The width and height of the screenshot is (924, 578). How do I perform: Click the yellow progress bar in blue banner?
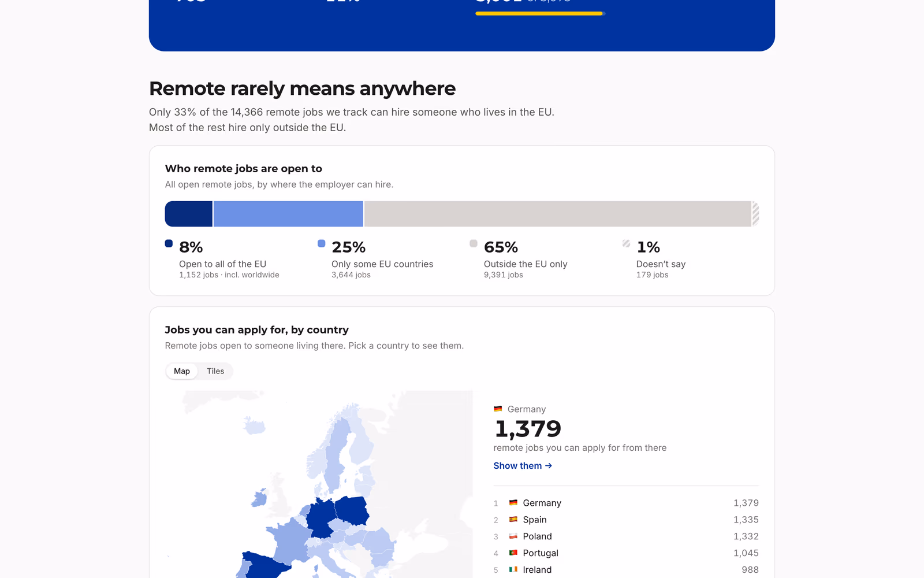(x=539, y=13)
